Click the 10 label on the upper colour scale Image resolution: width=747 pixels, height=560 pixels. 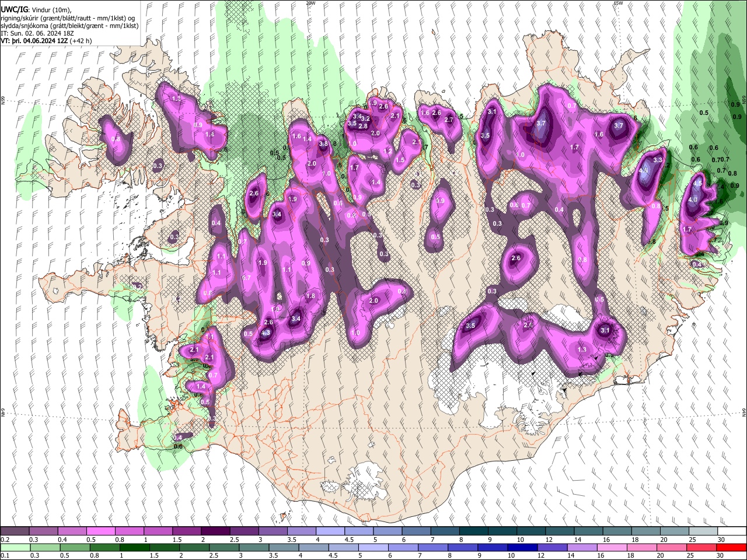pos(520,540)
